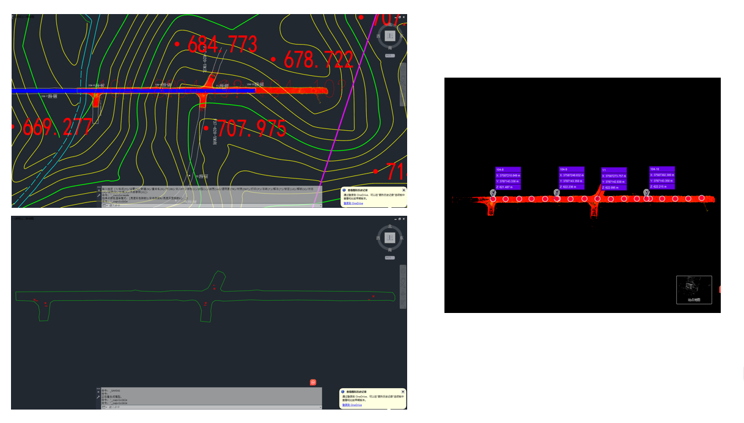Click the mini-map thumbnail in the point cloud view
The height and width of the screenshot is (423, 744).
click(x=694, y=289)
